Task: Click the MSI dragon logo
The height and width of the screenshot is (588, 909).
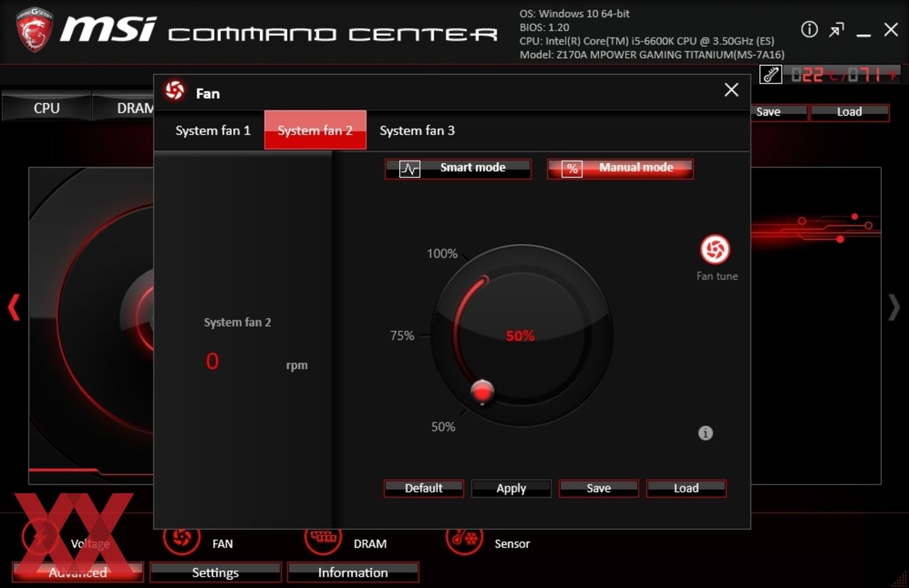Action: click(x=34, y=29)
